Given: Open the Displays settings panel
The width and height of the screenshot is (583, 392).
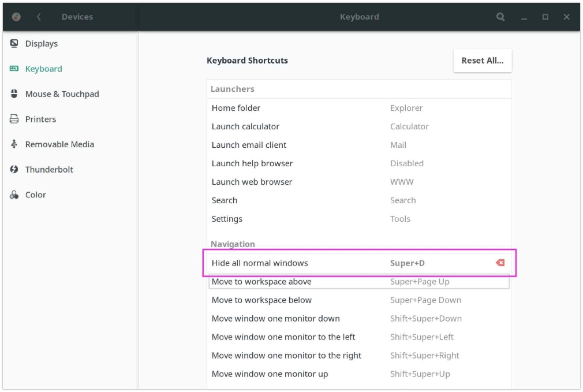Looking at the screenshot, I should pyautogui.click(x=42, y=44).
